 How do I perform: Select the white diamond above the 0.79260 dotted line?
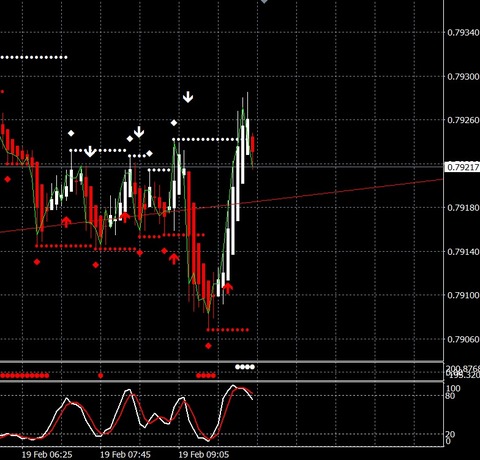(174, 123)
